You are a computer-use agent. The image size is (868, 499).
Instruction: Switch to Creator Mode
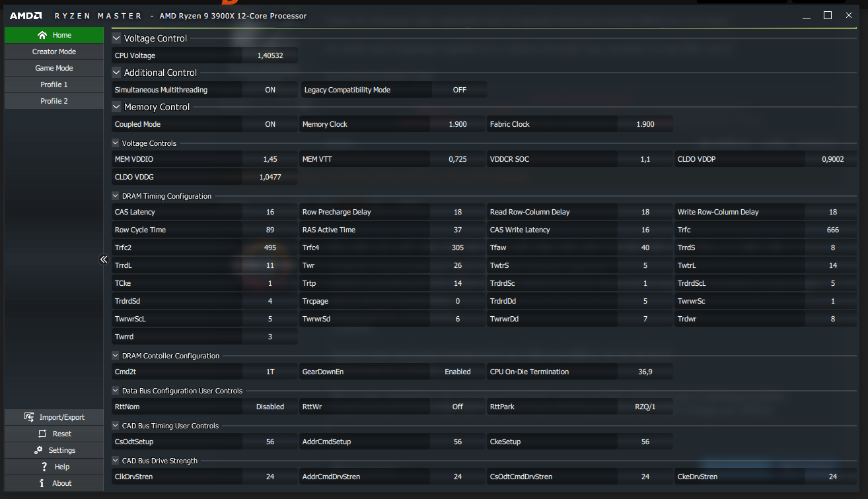point(54,51)
